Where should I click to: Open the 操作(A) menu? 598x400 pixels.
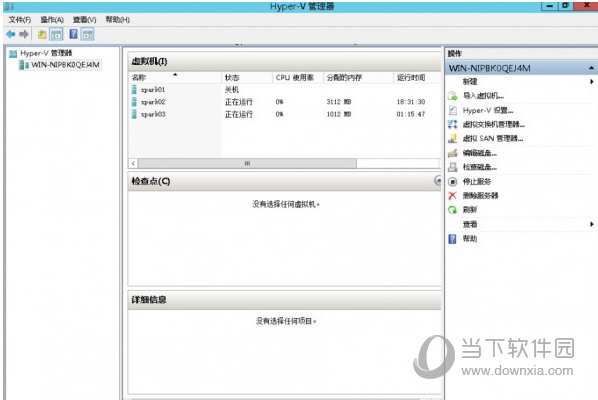pyautogui.click(x=52, y=19)
